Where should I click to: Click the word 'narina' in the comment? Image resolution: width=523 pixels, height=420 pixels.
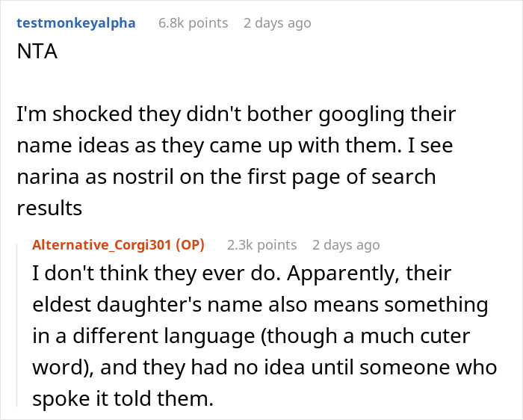[48, 177]
